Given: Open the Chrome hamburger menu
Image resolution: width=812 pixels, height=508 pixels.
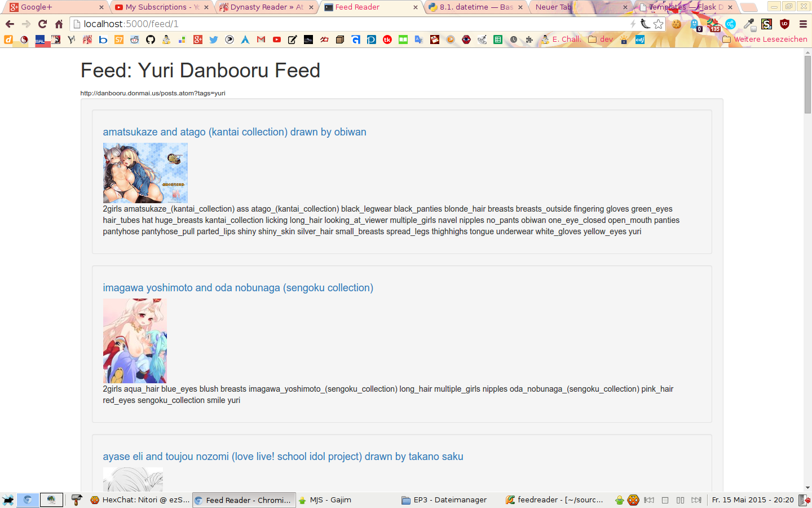Looking at the screenshot, I should [x=803, y=24].
